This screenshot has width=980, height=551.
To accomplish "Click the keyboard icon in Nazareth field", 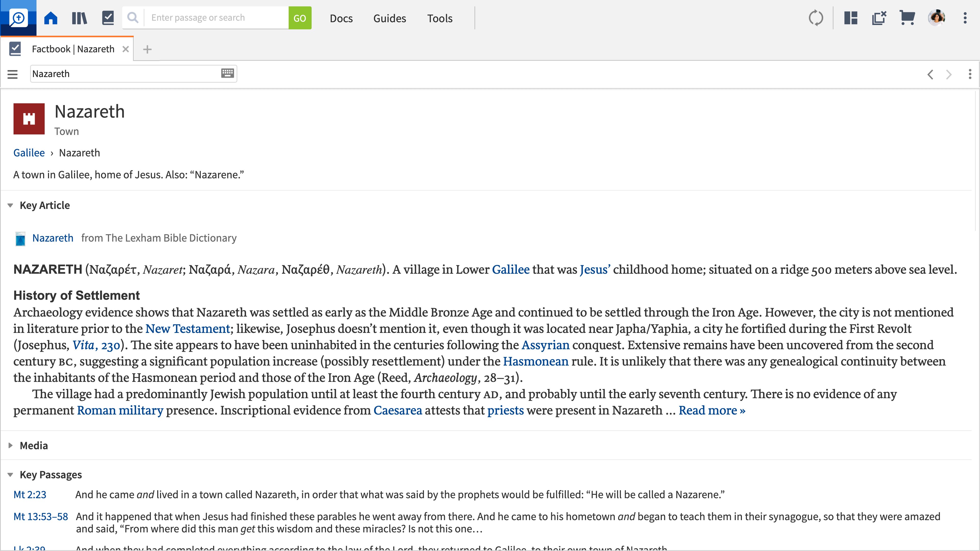I will (x=227, y=73).
